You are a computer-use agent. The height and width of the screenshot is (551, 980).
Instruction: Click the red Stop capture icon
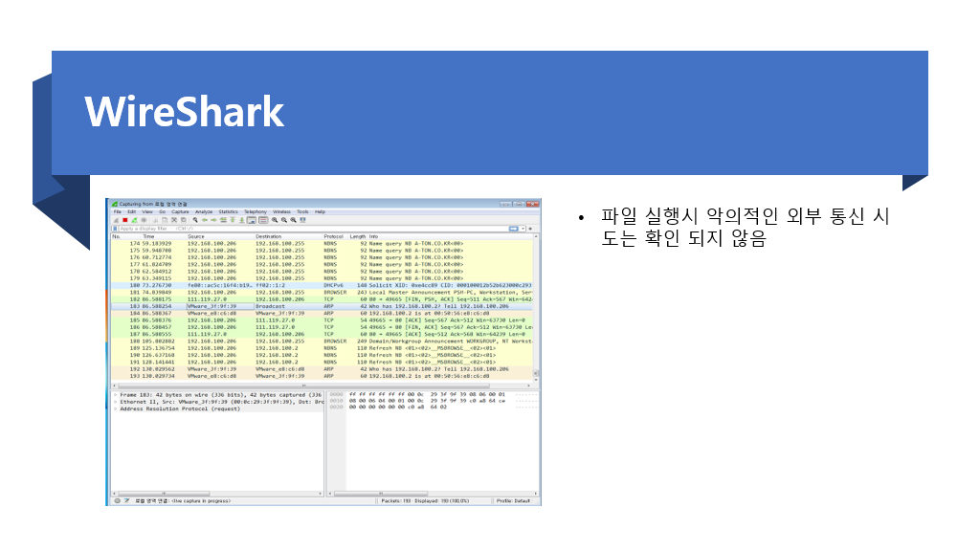(x=125, y=220)
